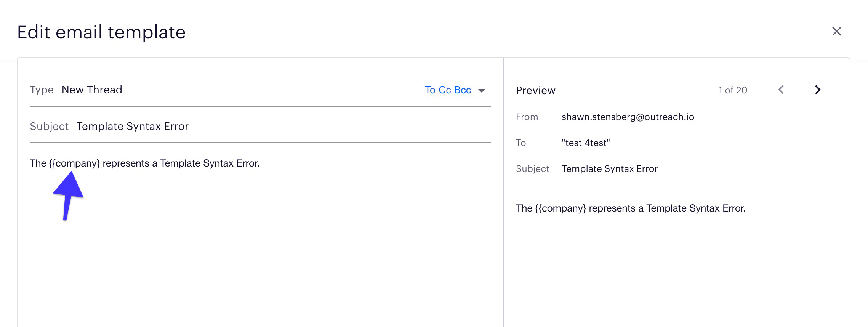Close the Edit email template dialog
The image size is (868, 327).
[x=836, y=31]
